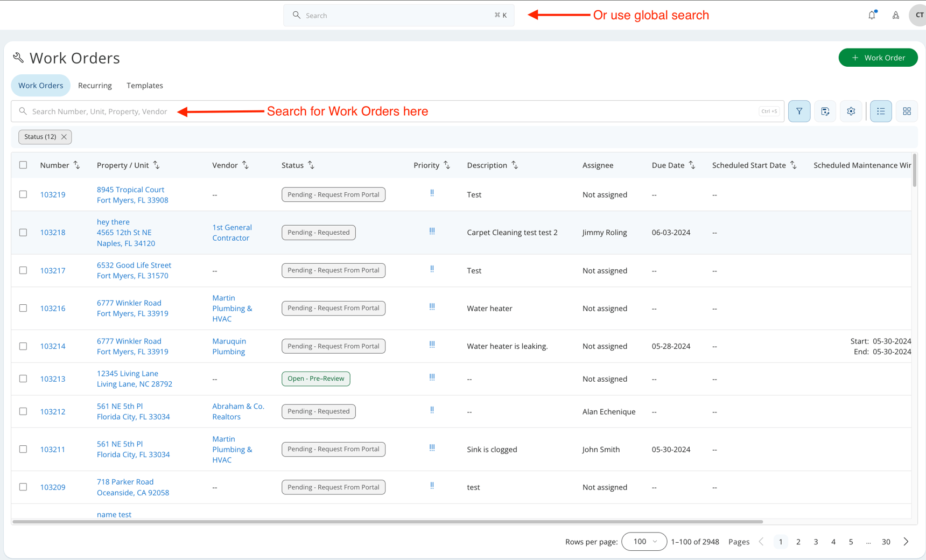
Task: Open the rows per page dropdown
Action: [644, 542]
